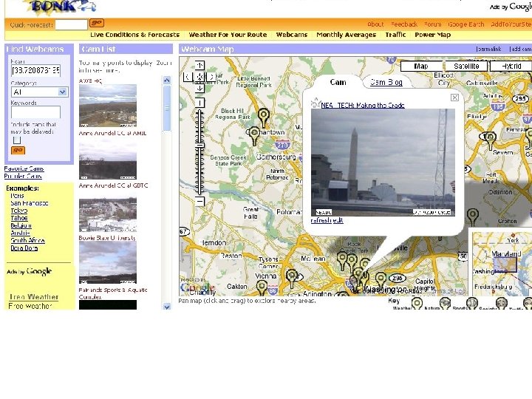Open the Category dropdown
532x399 pixels.
pos(40,92)
